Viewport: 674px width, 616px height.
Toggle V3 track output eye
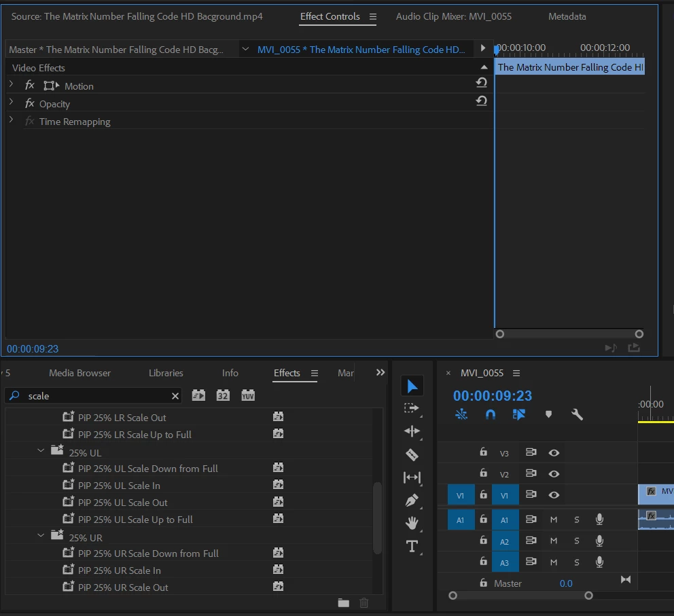pyautogui.click(x=554, y=453)
